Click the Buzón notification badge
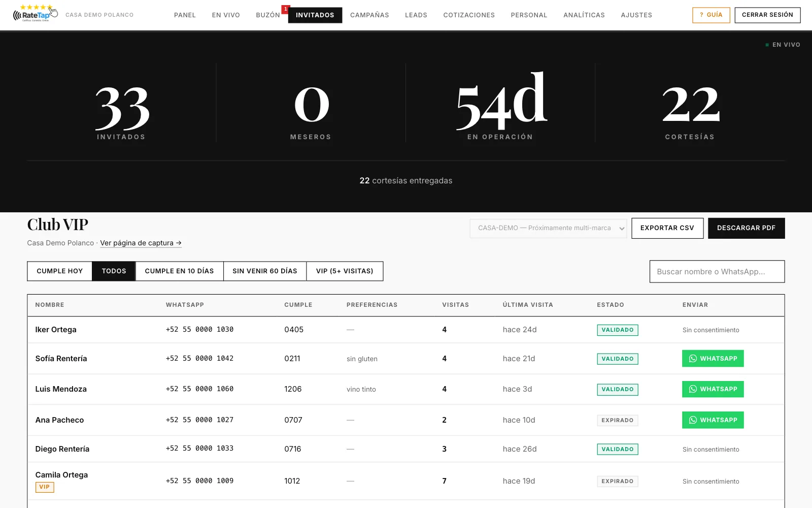This screenshot has height=508, width=812. pos(286,9)
